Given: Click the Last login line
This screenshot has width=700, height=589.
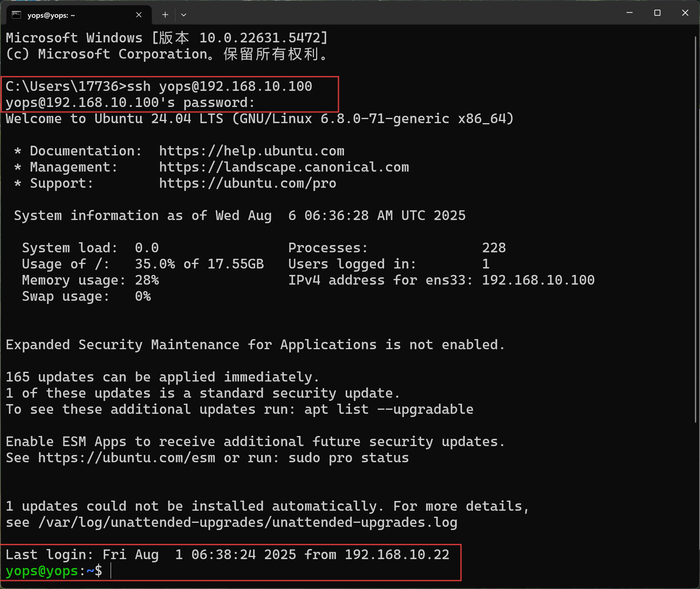Looking at the screenshot, I should click(x=227, y=555).
